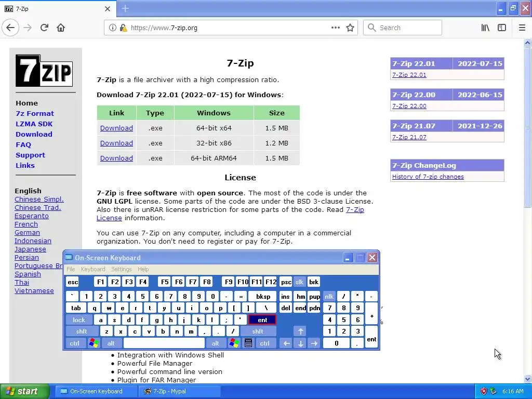The width and height of the screenshot is (532, 399).
Task: Click the bksp key on keyboard
Action: pos(263,297)
